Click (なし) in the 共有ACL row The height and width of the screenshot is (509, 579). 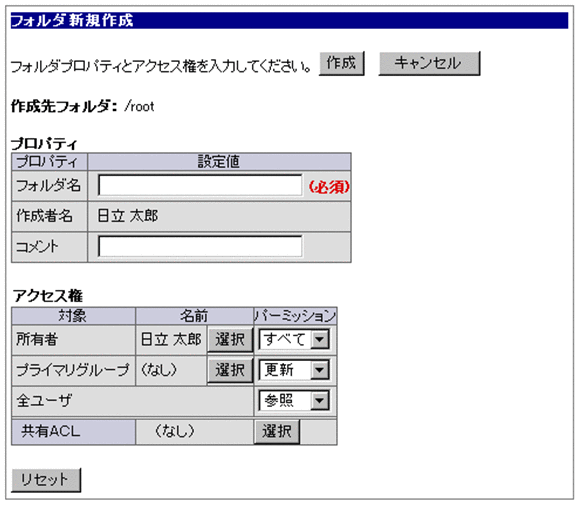coord(174,431)
